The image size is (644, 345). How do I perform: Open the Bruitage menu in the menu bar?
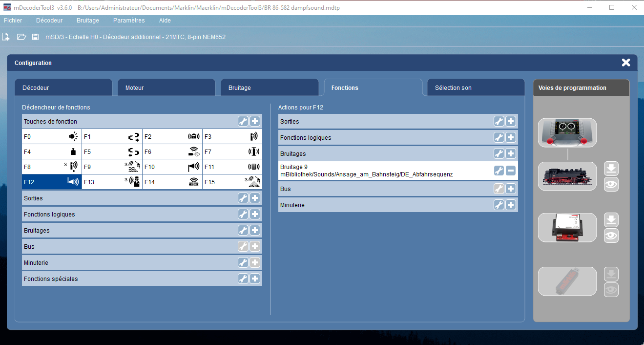(x=88, y=21)
